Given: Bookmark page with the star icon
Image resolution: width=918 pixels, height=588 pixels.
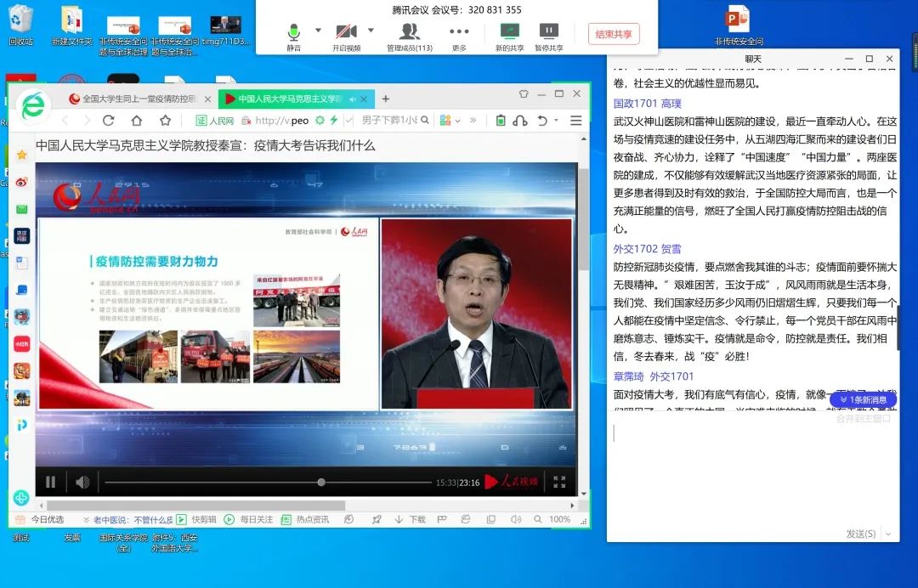Looking at the screenshot, I should tap(166, 121).
